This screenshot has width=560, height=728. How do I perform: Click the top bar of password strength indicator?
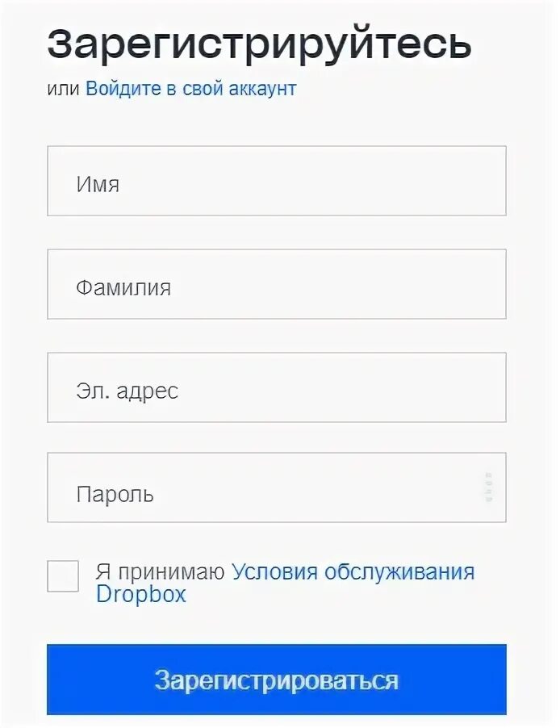[488, 475]
